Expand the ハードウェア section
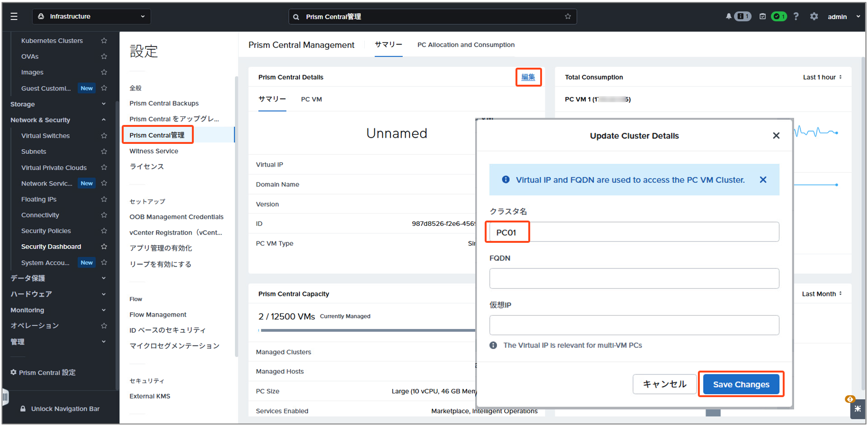 click(103, 294)
